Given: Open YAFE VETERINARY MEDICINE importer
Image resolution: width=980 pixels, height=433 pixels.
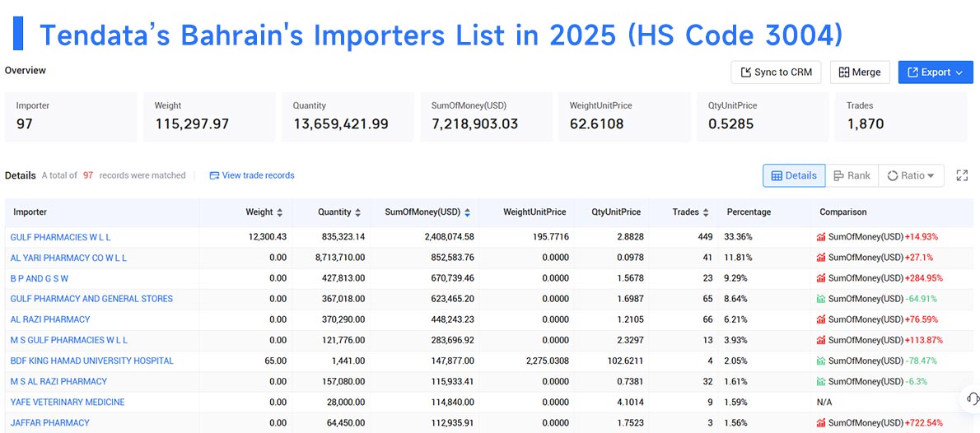Looking at the screenshot, I should 68,402.
